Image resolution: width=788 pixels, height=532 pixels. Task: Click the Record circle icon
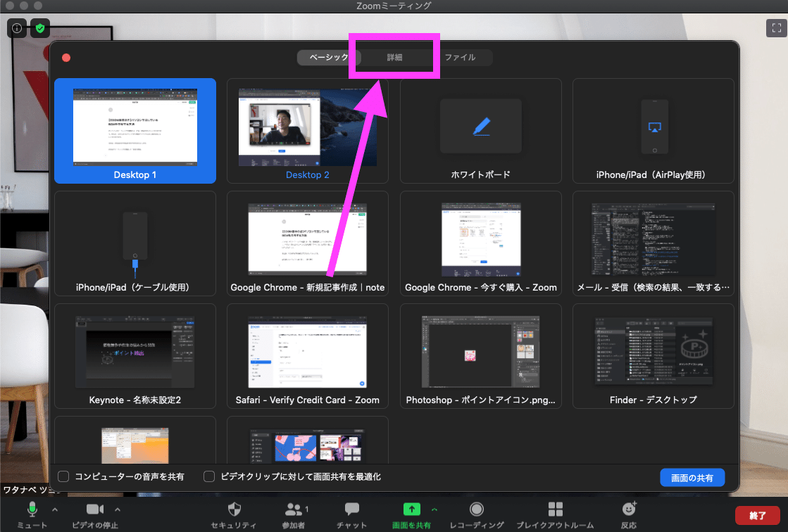pyautogui.click(x=477, y=509)
